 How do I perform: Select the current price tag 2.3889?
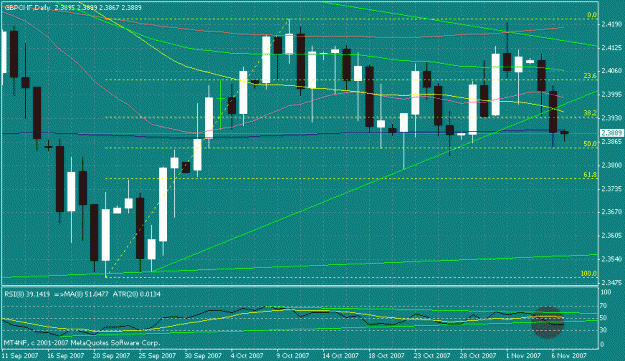tap(612, 133)
